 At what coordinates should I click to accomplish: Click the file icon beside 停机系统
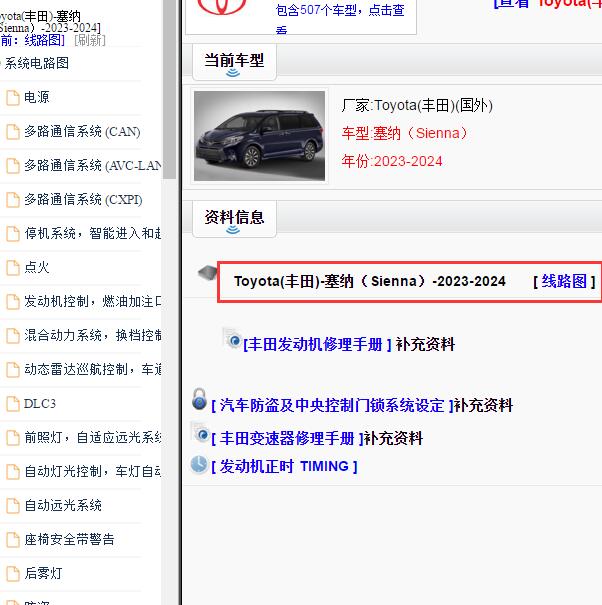[x=13, y=233]
